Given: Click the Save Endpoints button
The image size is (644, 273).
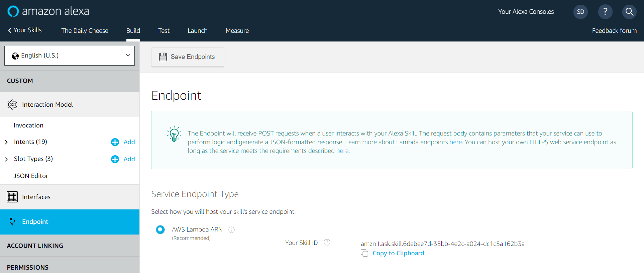Looking at the screenshot, I should [x=188, y=57].
